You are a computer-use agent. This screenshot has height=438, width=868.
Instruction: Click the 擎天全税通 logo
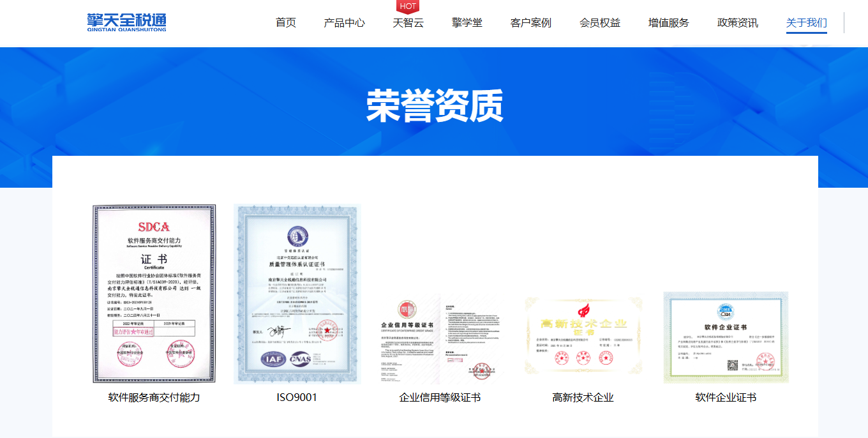pyautogui.click(x=126, y=22)
